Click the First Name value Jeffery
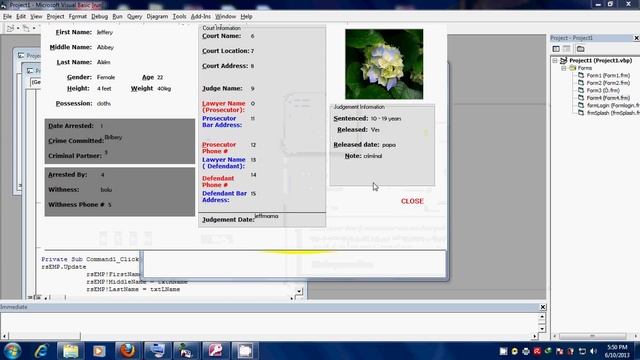The image size is (640, 360). point(105,32)
